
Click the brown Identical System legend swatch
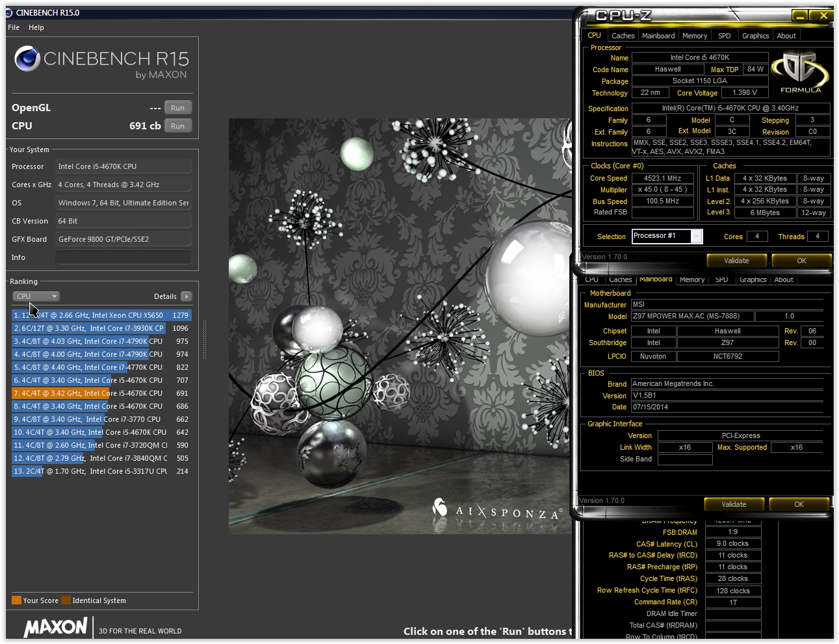pyautogui.click(x=66, y=600)
